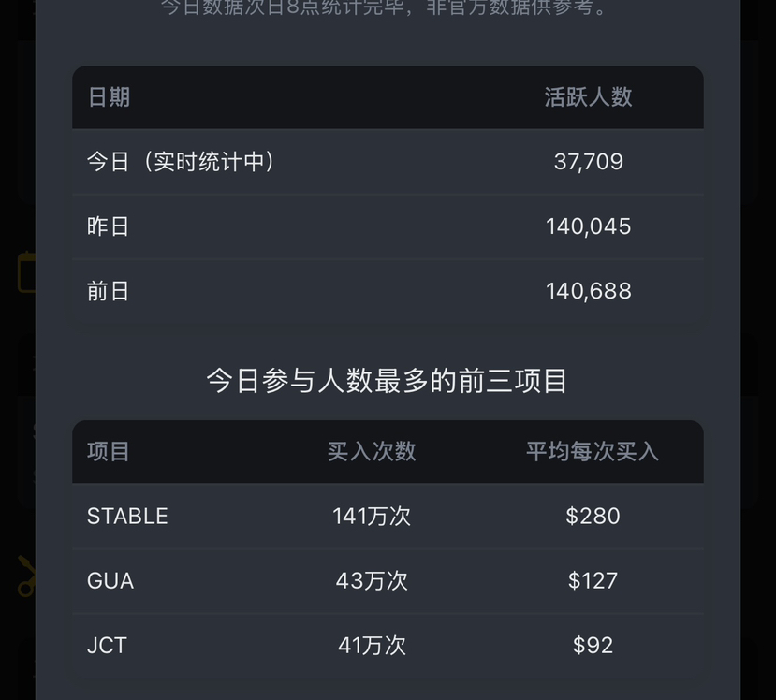Open the JCT project entry
The image size is (776, 700).
pos(107,646)
